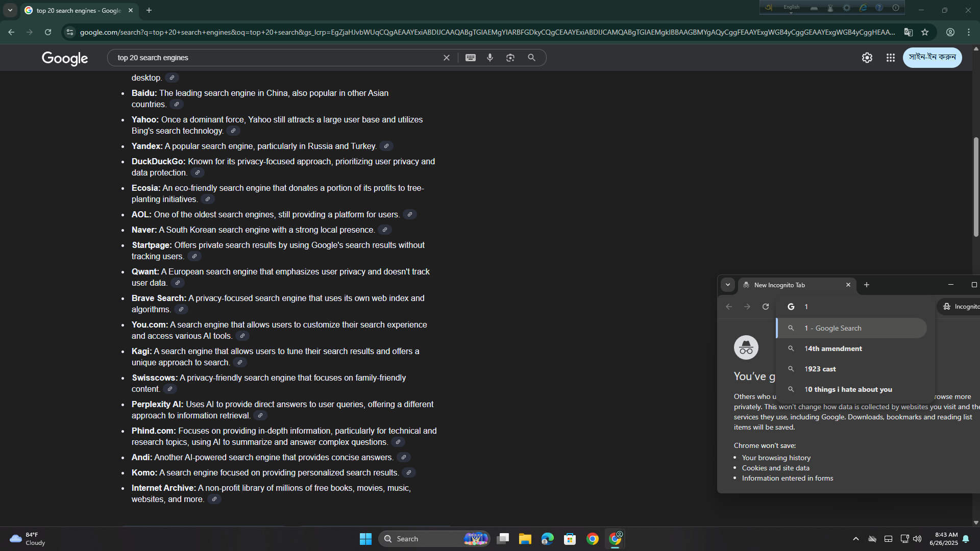Open the Windows Start menu
The height and width of the screenshot is (551, 980).
(365, 539)
